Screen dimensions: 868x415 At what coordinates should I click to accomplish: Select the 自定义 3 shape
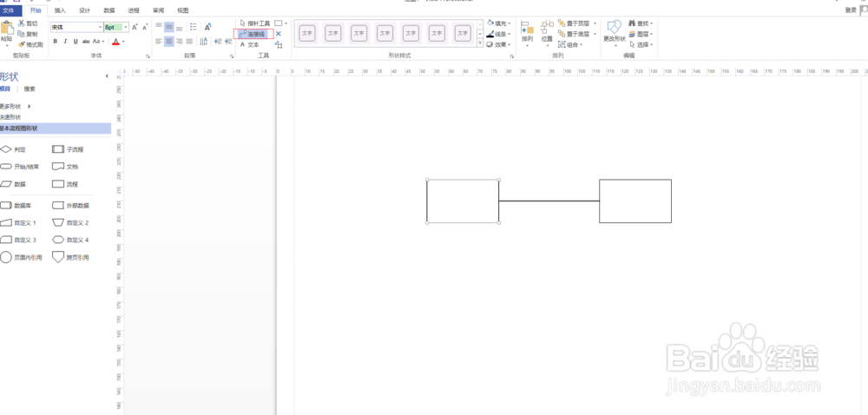point(18,240)
